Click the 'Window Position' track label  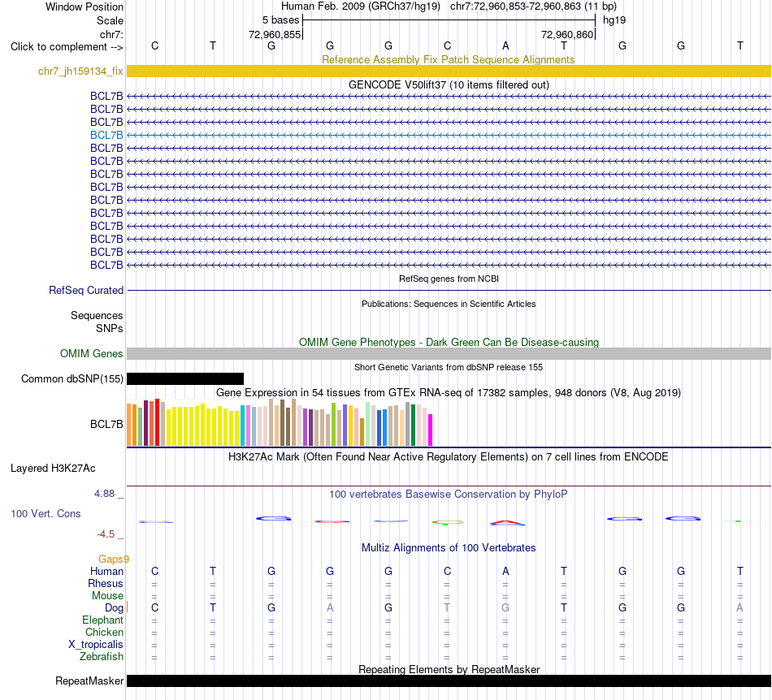coord(85,6)
